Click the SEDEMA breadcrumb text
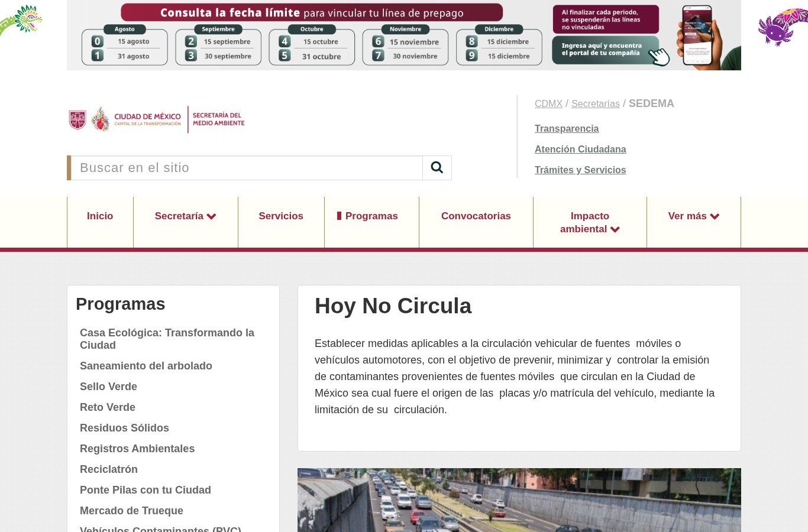808x532 pixels. click(651, 103)
